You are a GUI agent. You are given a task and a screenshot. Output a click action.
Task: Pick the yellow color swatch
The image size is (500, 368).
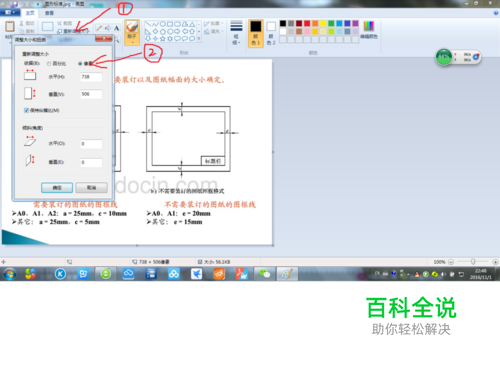[x=323, y=23]
